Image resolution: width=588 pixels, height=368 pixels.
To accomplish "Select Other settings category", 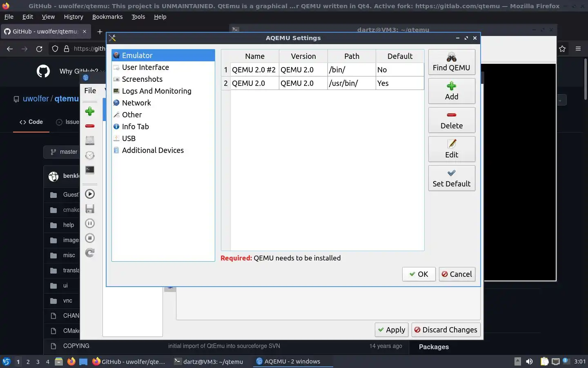I will pos(163,115).
